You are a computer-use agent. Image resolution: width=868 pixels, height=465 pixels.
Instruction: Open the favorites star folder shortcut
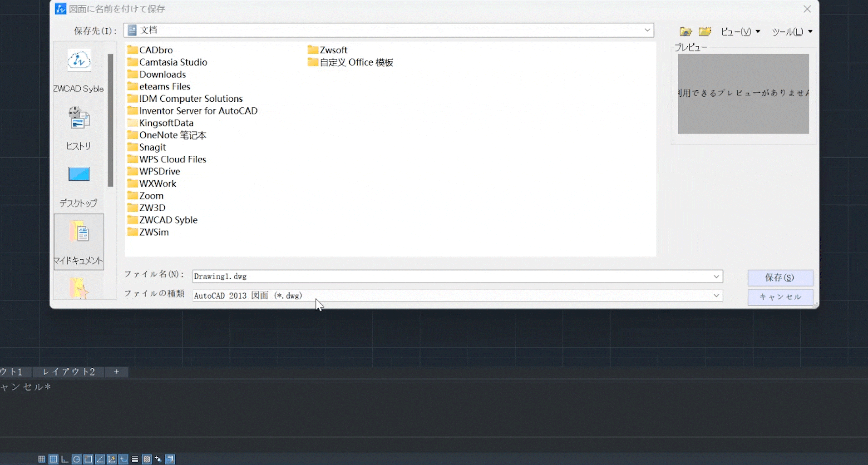click(79, 287)
